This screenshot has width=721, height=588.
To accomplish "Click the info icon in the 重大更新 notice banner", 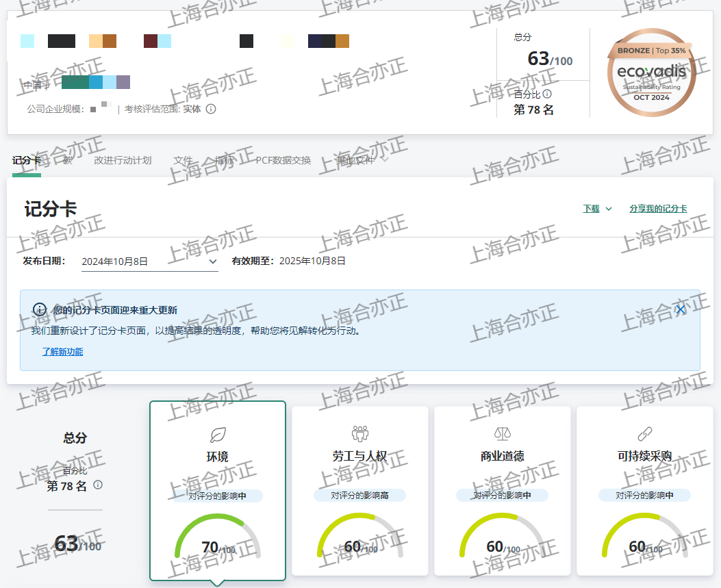I will tap(40, 310).
